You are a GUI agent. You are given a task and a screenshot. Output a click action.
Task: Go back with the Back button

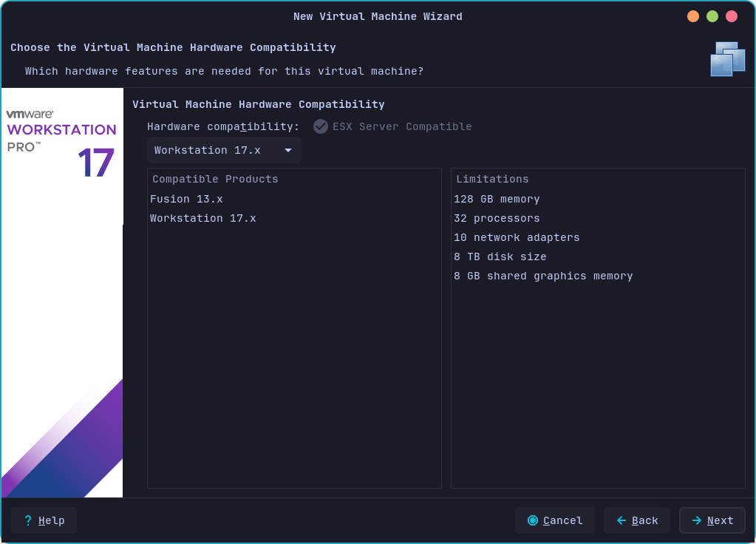(637, 520)
